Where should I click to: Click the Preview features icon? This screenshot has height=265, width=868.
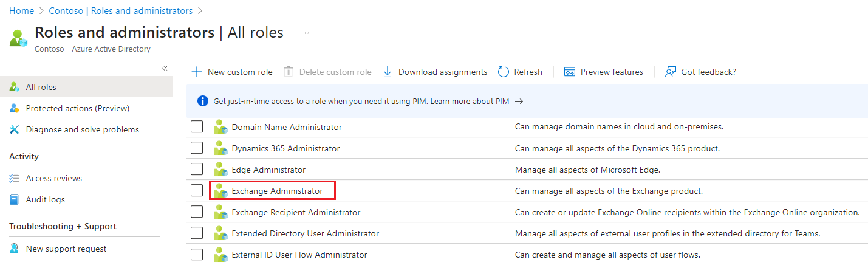(x=570, y=72)
